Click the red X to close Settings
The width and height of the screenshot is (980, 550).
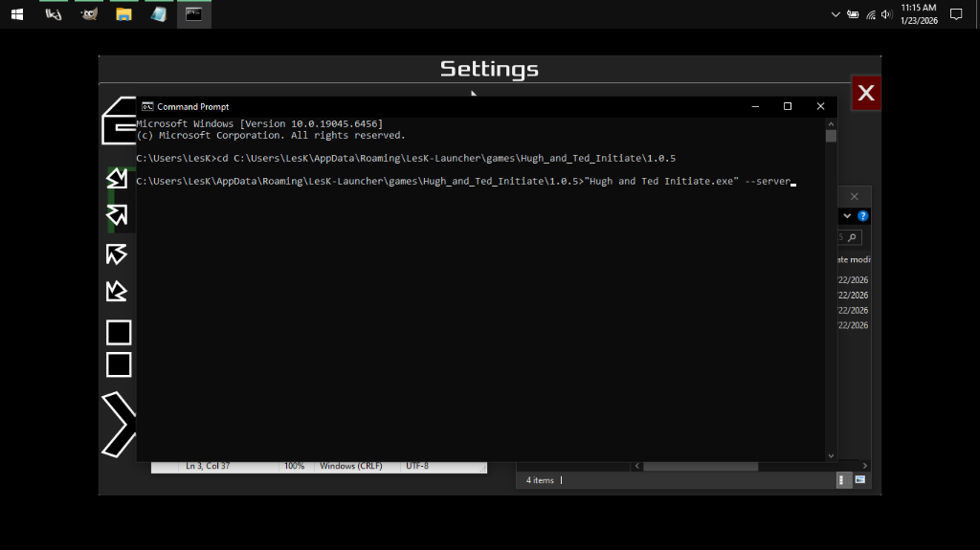click(x=866, y=93)
